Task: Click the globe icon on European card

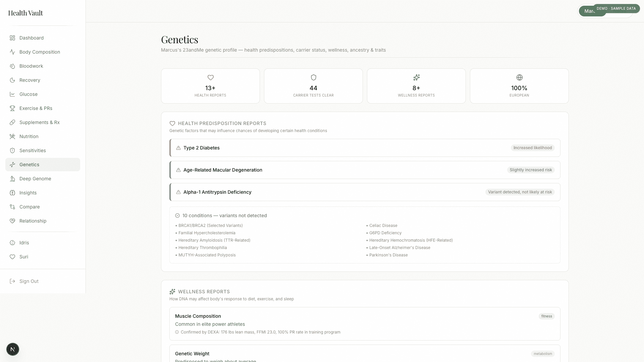Action: [x=519, y=77]
